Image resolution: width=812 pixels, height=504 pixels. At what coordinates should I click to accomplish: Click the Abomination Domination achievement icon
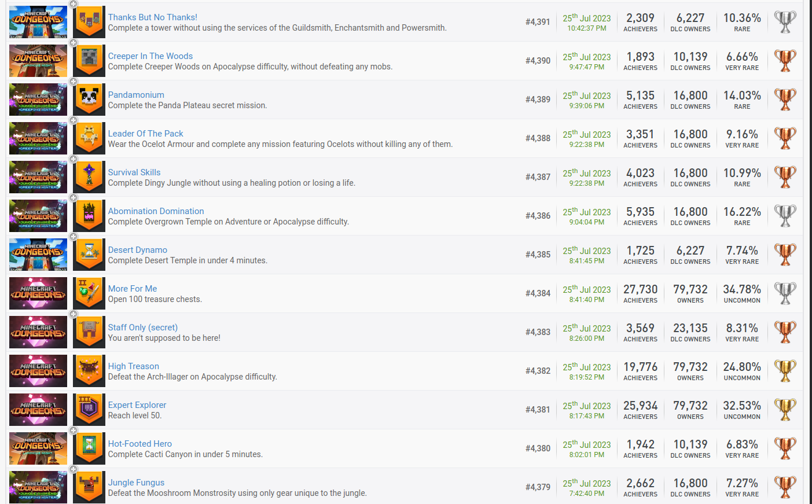(89, 216)
